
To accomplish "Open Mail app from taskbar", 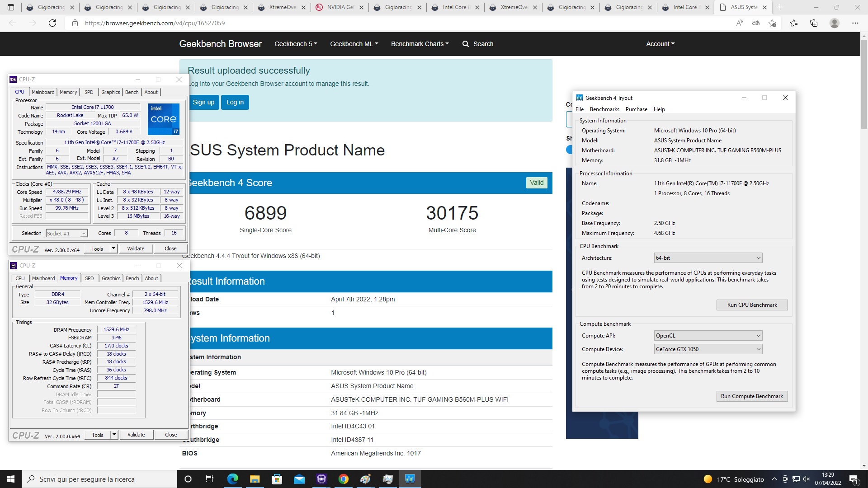I will [x=299, y=479].
